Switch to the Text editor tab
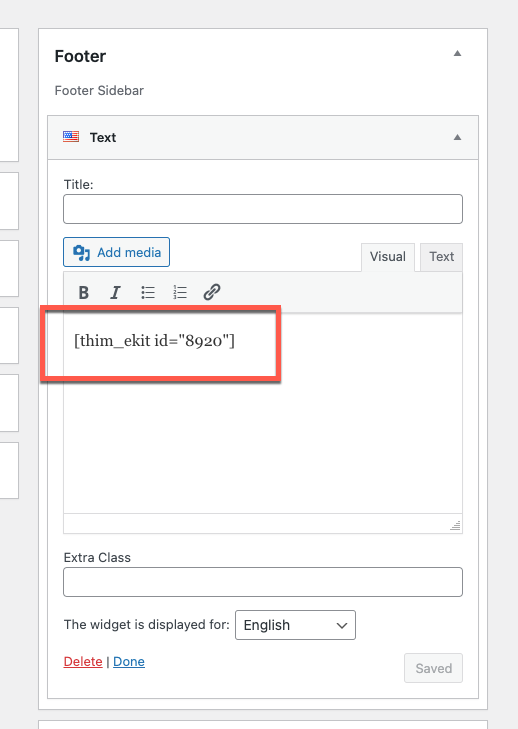Image resolution: width=518 pixels, height=729 pixels. pyautogui.click(x=441, y=257)
